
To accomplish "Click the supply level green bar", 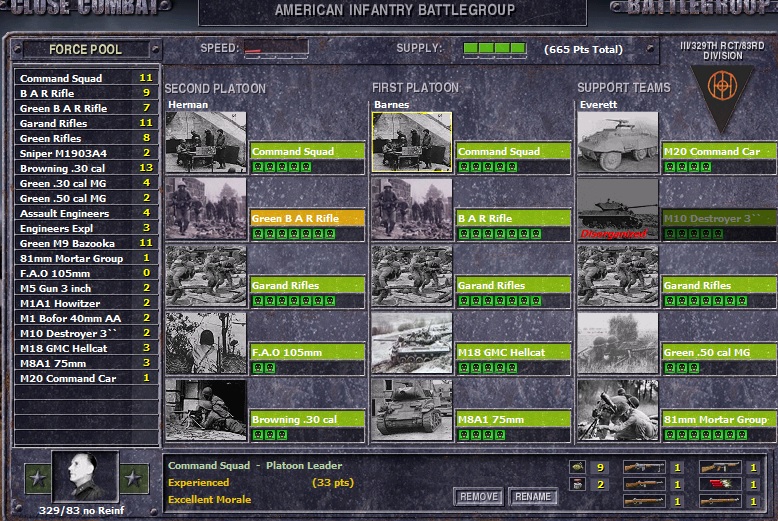I will pos(494,48).
